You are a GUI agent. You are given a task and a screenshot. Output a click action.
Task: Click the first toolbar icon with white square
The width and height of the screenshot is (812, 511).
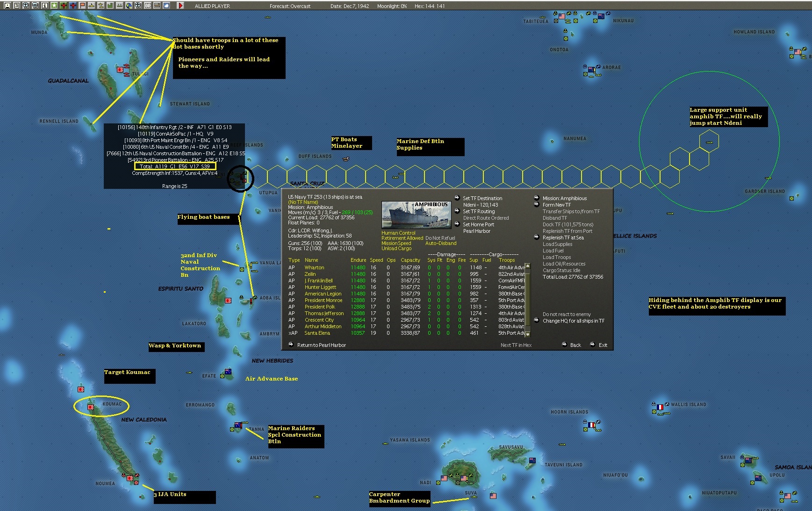(7, 6)
